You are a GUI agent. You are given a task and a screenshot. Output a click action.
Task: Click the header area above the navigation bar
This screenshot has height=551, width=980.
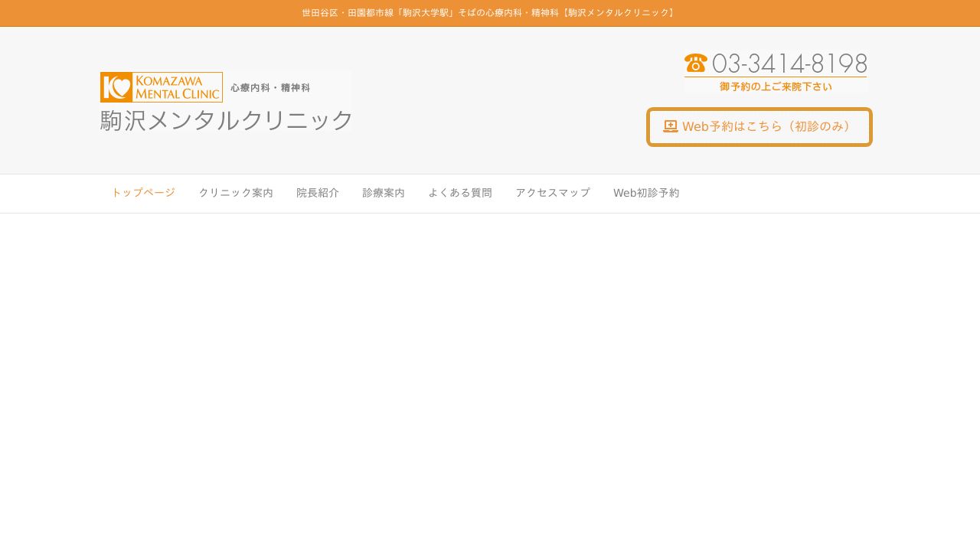coord(490,99)
